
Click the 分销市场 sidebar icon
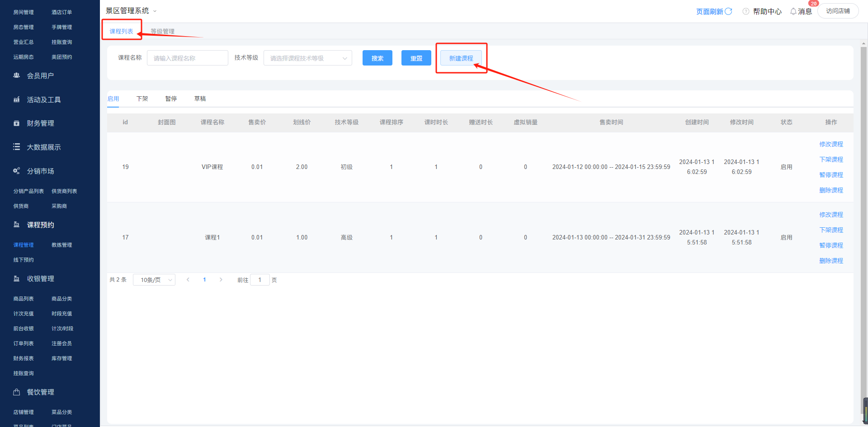tap(17, 171)
